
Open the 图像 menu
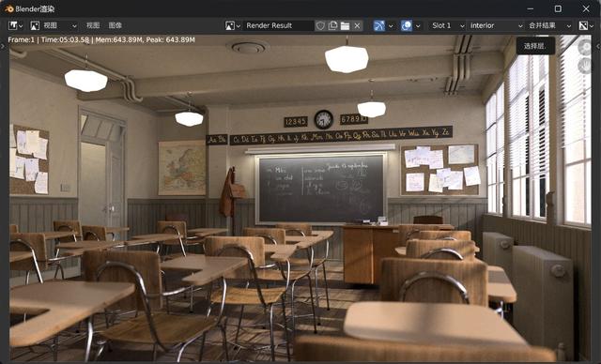(x=115, y=25)
